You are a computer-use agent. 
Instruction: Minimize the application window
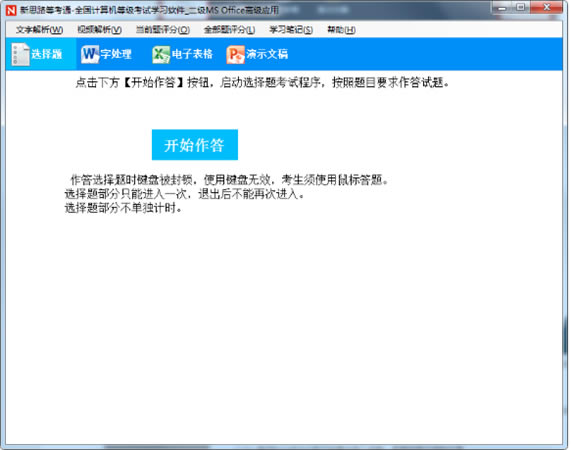point(502,7)
